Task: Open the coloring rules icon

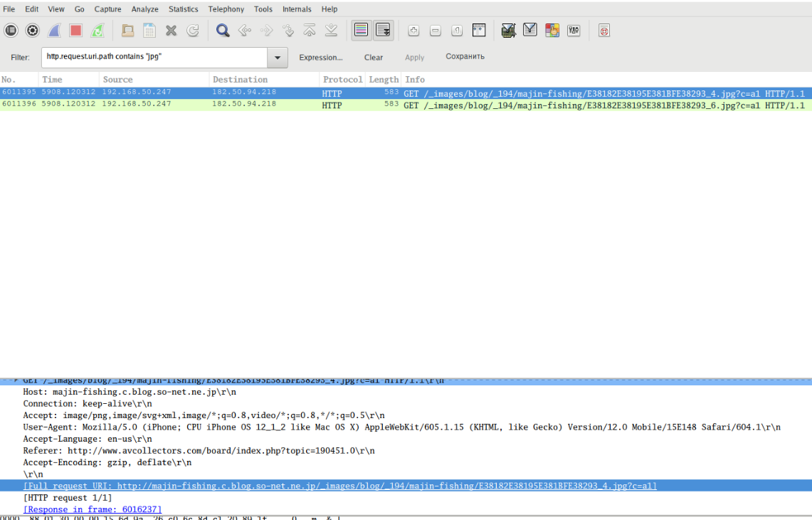Action: pyautogui.click(x=552, y=31)
